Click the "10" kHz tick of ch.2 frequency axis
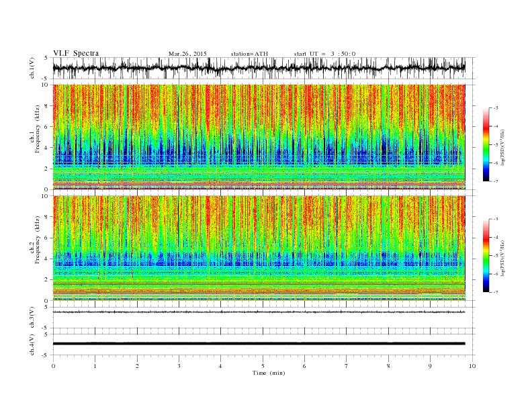Screen dimensions: 532x411 pyautogui.click(x=45, y=196)
